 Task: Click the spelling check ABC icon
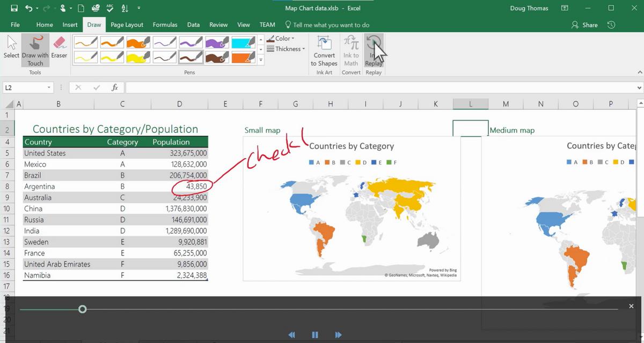coord(110,9)
